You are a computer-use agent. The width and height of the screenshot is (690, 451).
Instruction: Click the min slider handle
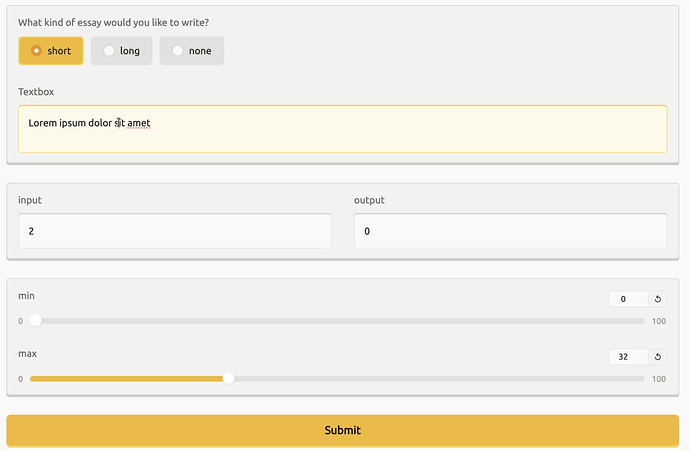[x=36, y=321]
